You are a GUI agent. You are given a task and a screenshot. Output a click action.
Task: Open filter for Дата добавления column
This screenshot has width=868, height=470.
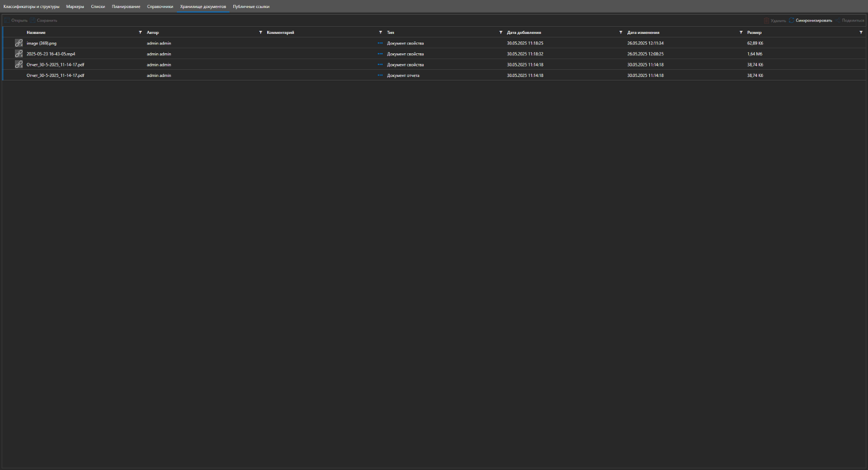621,32
